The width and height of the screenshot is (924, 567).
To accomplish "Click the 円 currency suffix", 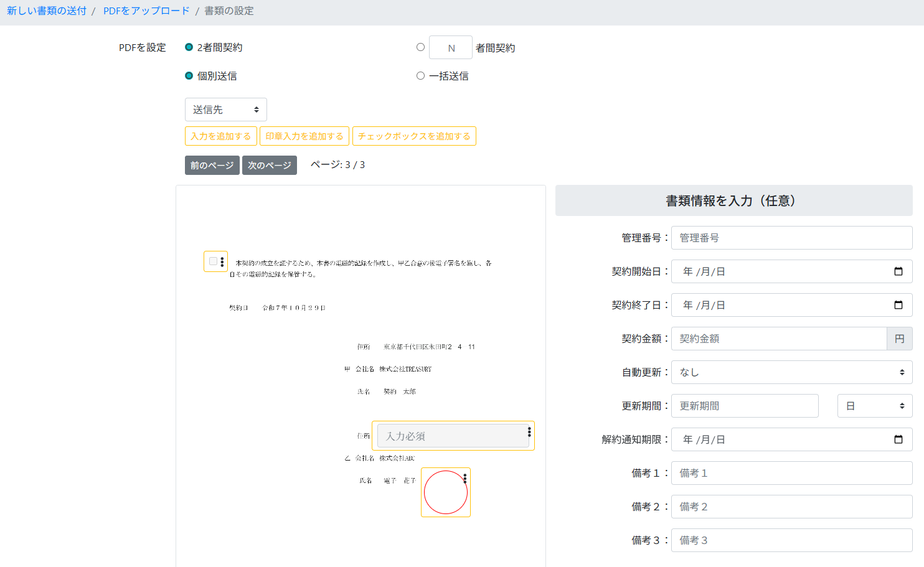I will pyautogui.click(x=900, y=339).
